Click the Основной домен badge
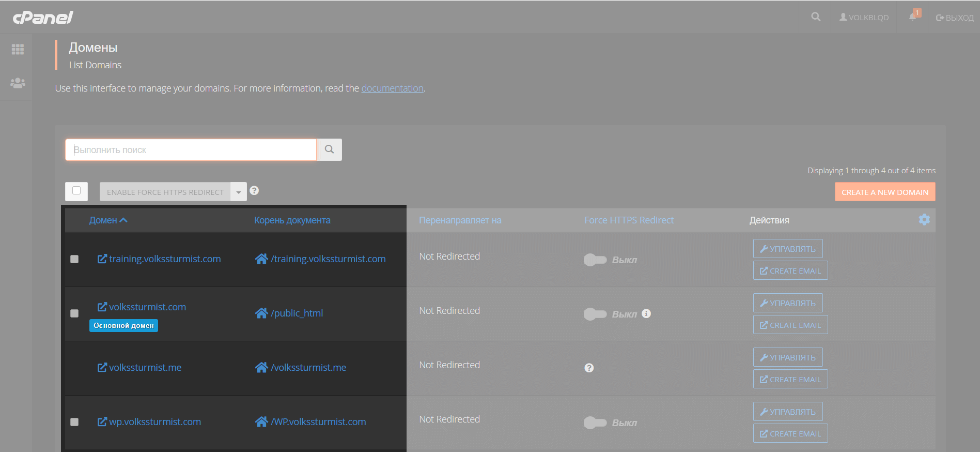980x452 pixels. click(123, 325)
